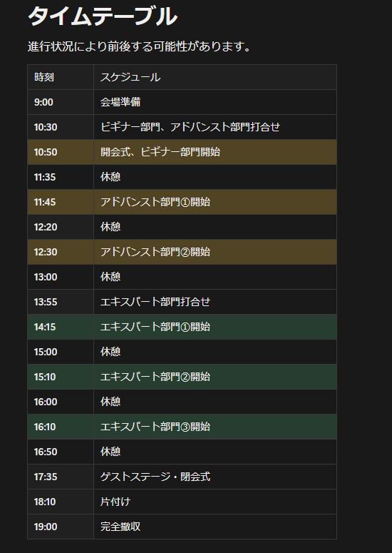The height and width of the screenshot is (553, 392).
Task: Click 休憩 in the 16:00 row
Action: point(215,402)
